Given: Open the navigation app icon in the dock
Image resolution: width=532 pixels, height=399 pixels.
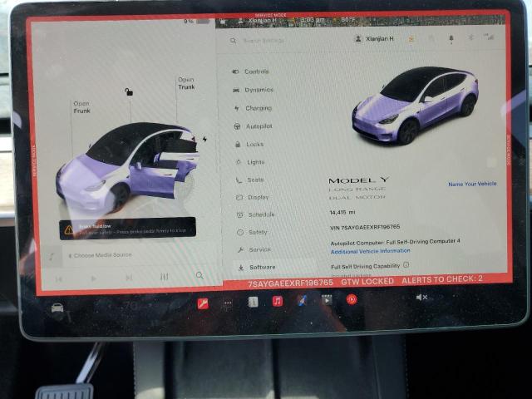Looking at the screenshot, I should pyautogui.click(x=302, y=300).
